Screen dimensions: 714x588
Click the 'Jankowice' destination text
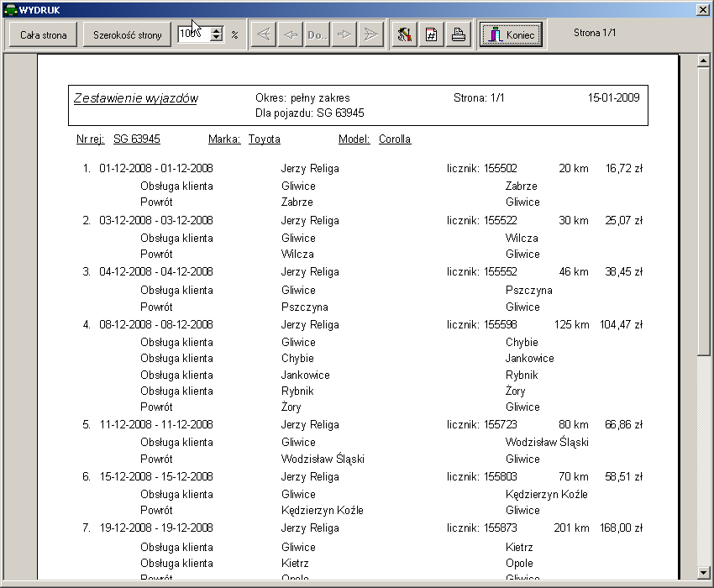point(529,359)
